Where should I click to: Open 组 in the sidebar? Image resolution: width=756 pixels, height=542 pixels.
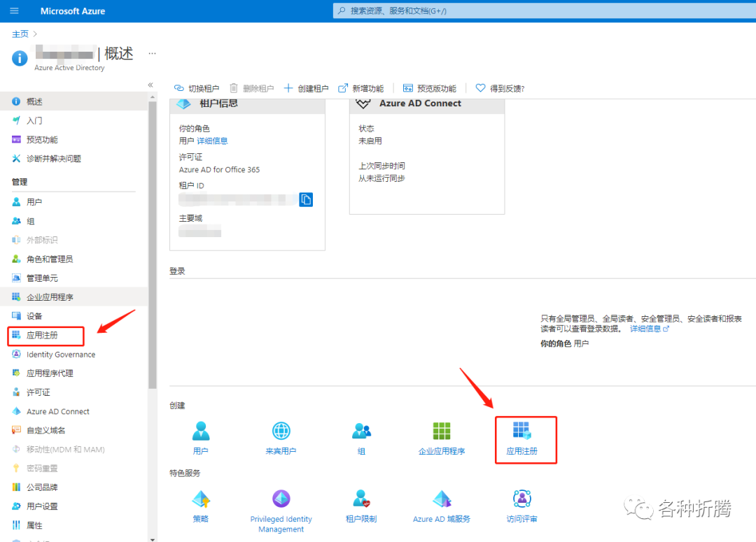coord(73,221)
